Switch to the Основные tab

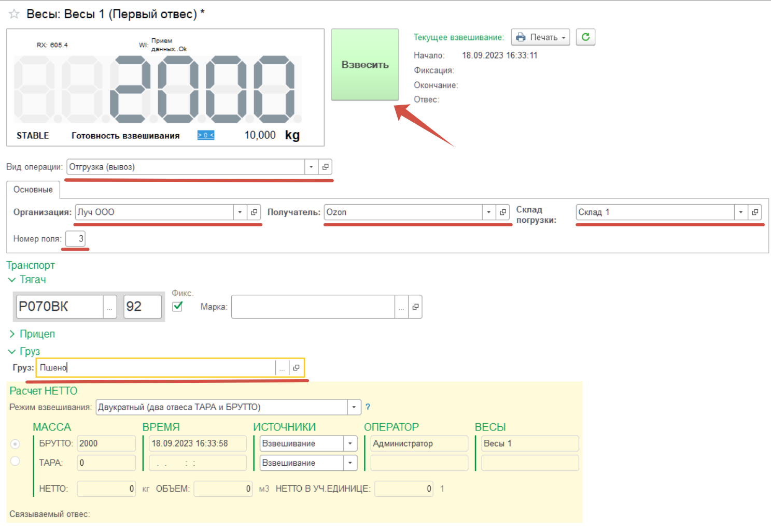[33, 190]
